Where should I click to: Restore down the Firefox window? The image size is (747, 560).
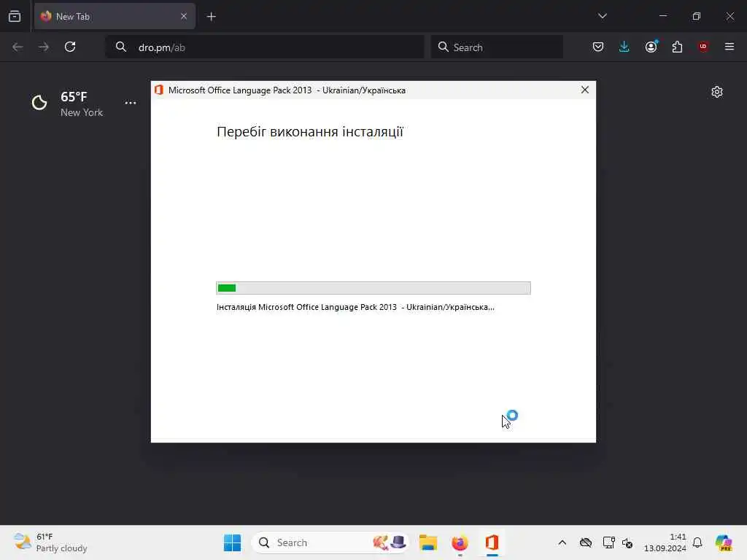tap(697, 16)
